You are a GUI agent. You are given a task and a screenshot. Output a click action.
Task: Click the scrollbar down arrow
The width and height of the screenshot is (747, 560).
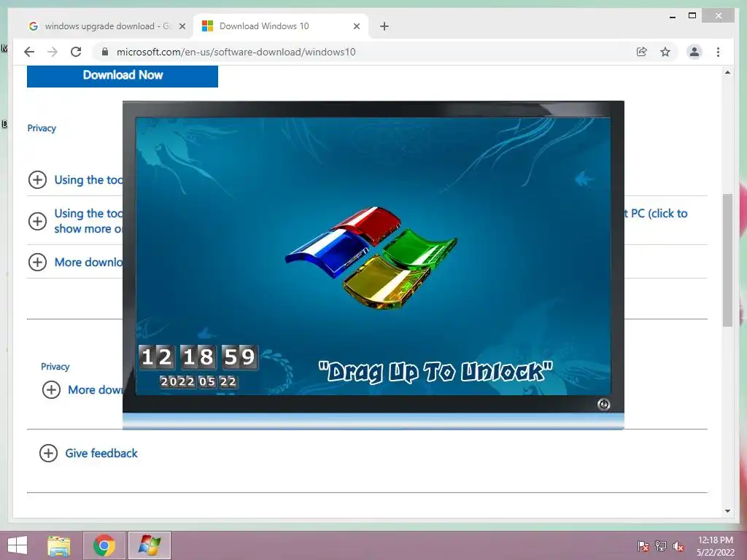coord(727,511)
